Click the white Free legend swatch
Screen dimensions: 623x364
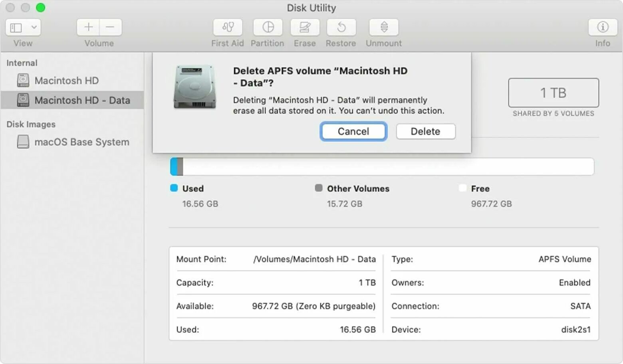[x=462, y=188]
